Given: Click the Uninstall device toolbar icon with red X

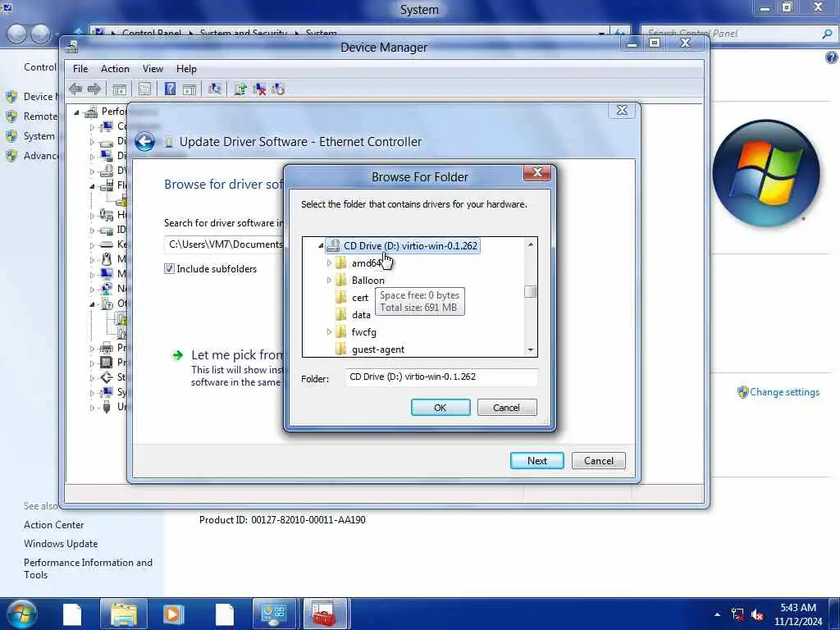Looking at the screenshot, I should coord(259,89).
